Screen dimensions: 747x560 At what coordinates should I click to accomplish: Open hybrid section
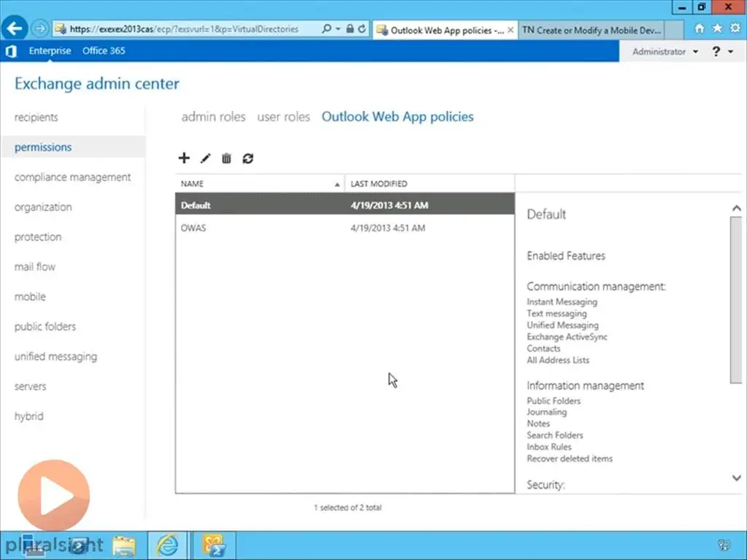[x=28, y=416]
